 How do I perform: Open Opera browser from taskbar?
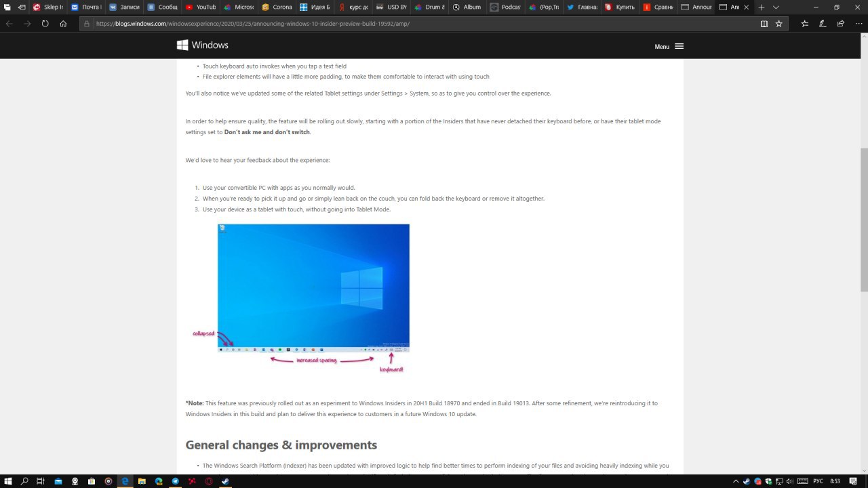[x=209, y=481]
